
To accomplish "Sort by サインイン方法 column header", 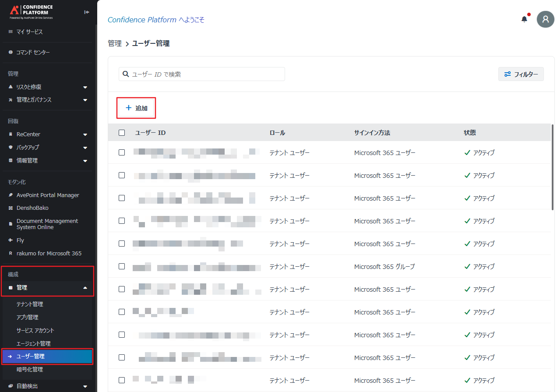I will [x=372, y=133].
